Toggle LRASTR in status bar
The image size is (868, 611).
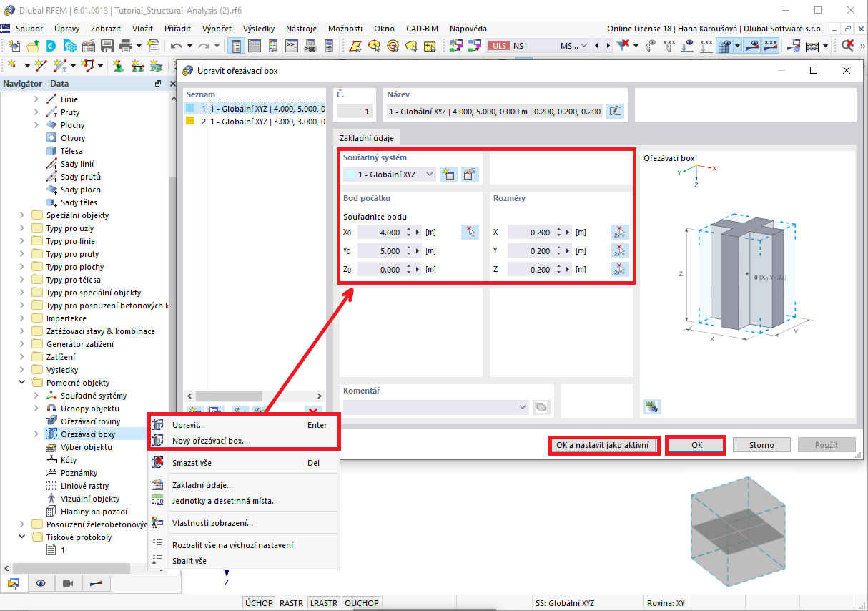coord(324,603)
